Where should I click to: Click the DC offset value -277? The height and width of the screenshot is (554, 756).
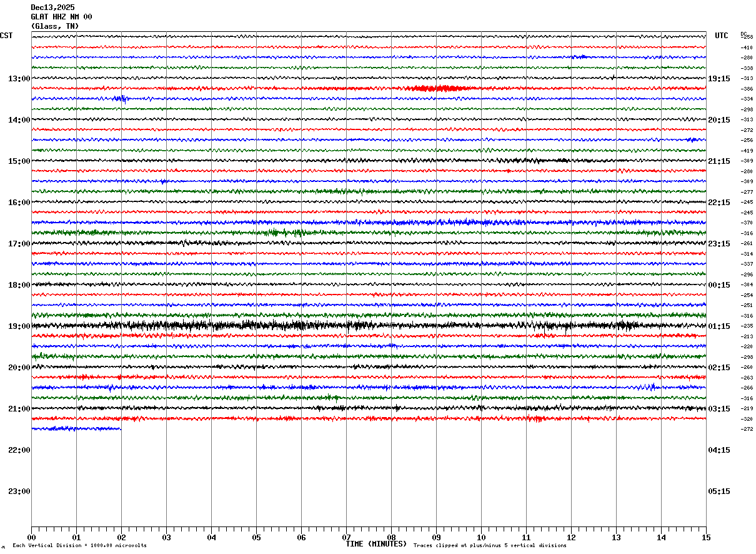click(747, 192)
